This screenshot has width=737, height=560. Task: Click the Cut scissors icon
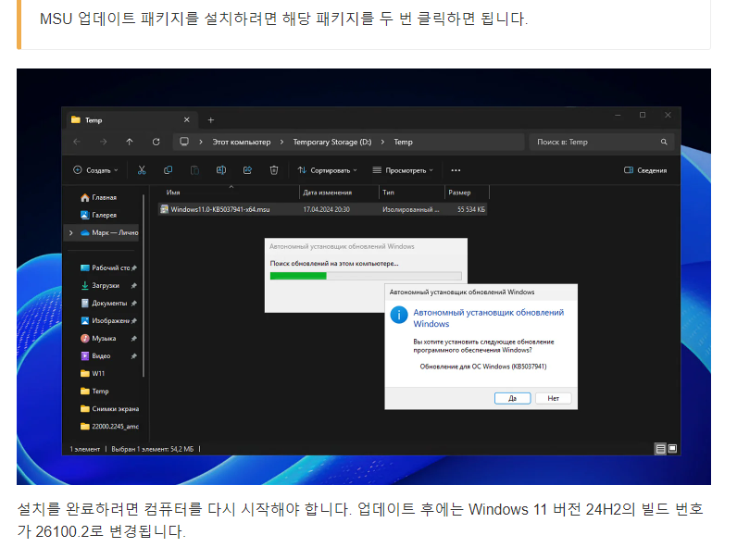pyautogui.click(x=142, y=170)
